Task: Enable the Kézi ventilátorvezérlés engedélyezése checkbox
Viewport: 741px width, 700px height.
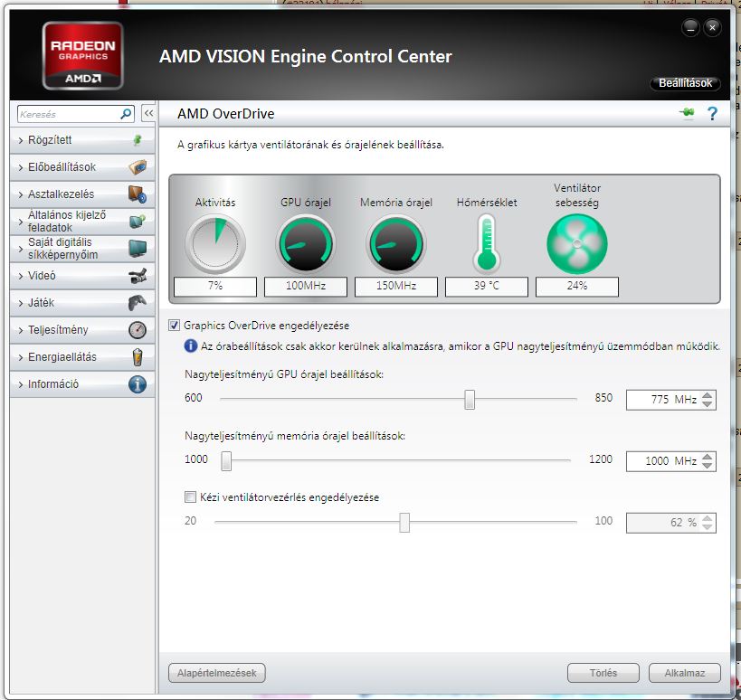Action: click(x=190, y=497)
